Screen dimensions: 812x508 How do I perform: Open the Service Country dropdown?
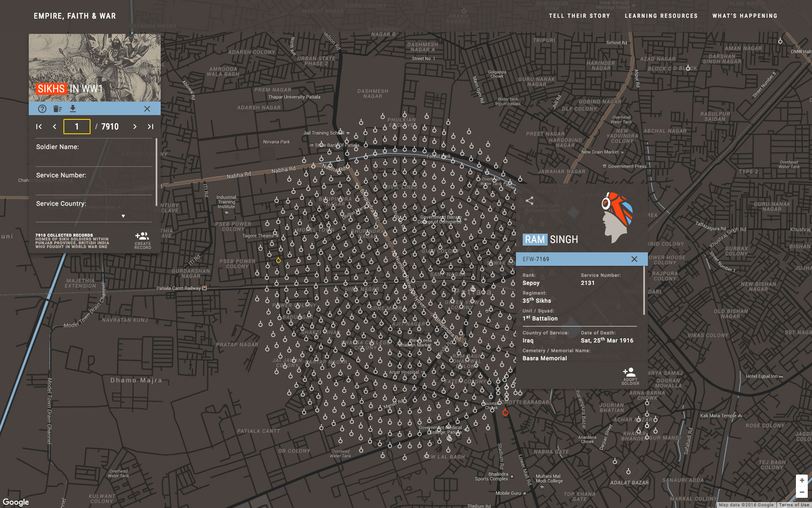pyautogui.click(x=123, y=215)
